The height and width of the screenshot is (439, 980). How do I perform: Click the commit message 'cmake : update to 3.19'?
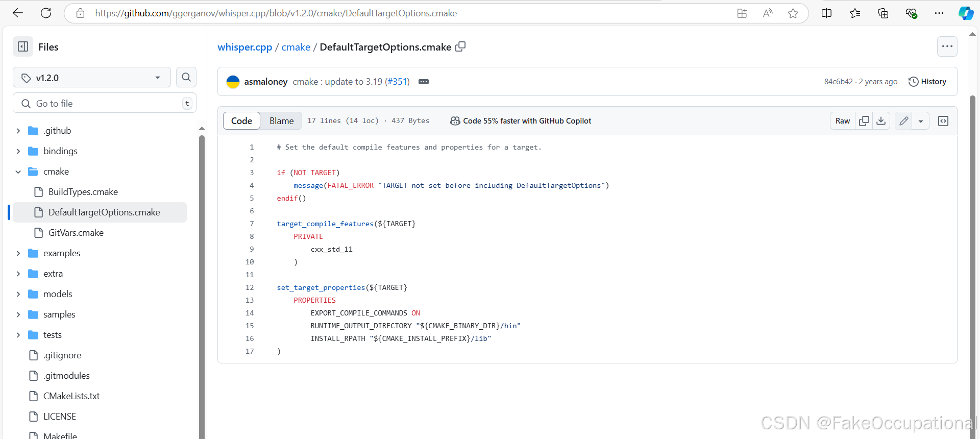tap(337, 82)
